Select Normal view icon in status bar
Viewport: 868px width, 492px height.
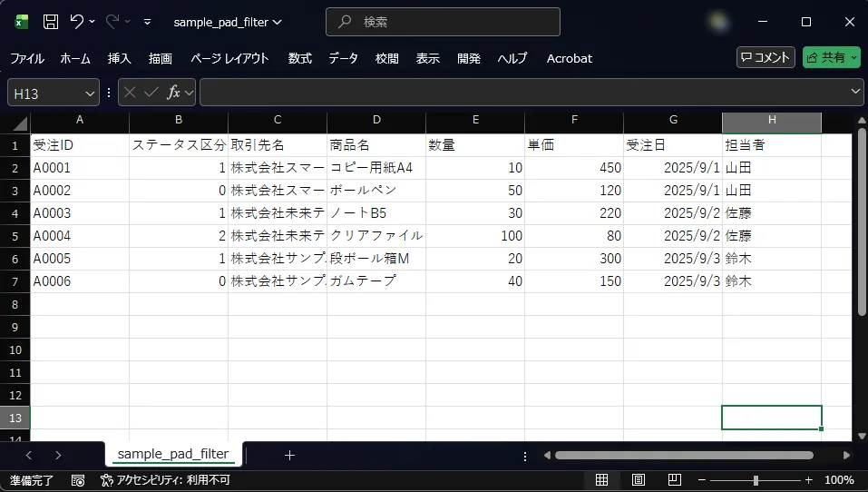(x=601, y=479)
